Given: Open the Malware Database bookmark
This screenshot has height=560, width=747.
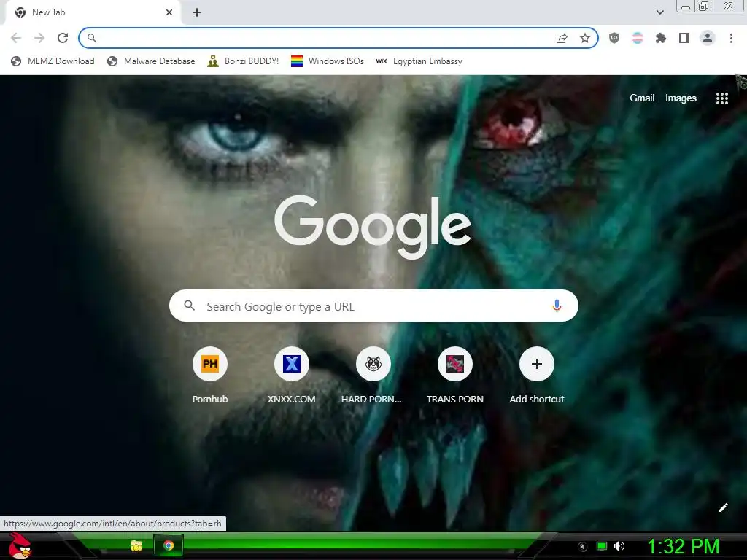Looking at the screenshot, I should click(x=151, y=61).
